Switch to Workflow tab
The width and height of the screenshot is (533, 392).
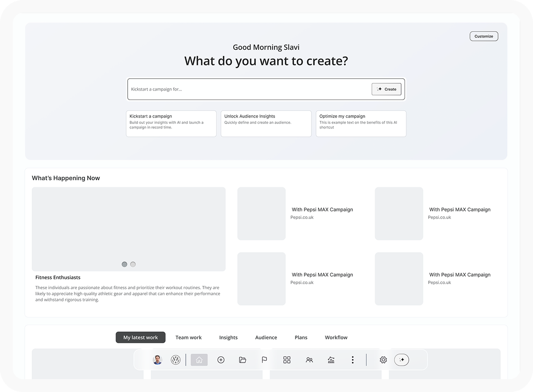(336, 337)
